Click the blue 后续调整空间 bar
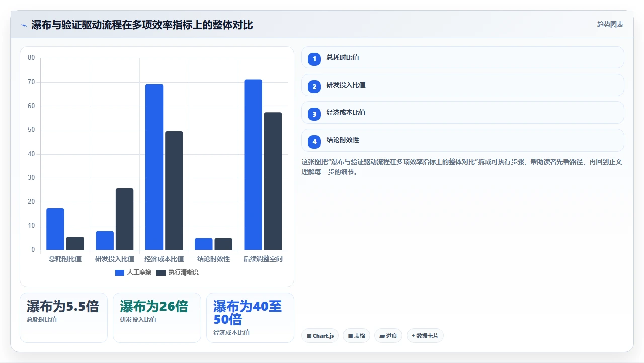The width and height of the screenshot is (644, 363). (253, 165)
